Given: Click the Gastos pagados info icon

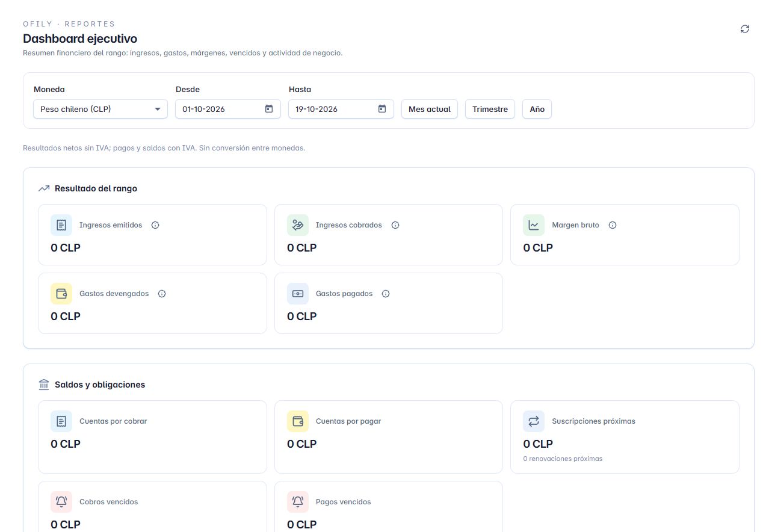Looking at the screenshot, I should [386, 294].
